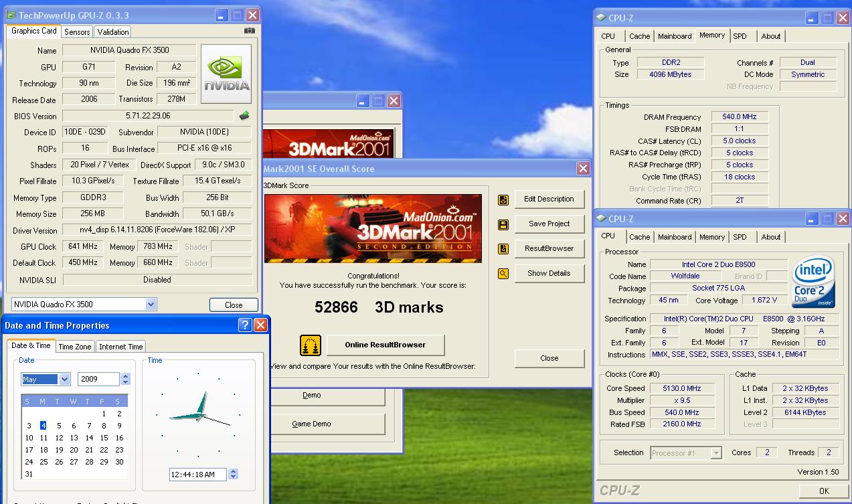Open Cache tab in bottom CPU-Z window
This screenshot has height=504, width=852.
639,237
